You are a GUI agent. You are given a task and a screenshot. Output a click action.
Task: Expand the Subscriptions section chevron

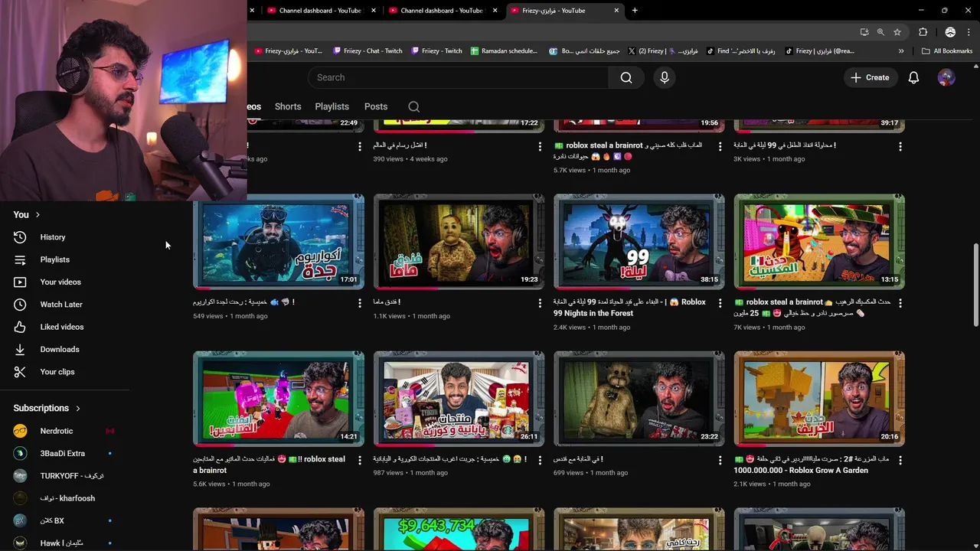pos(77,409)
